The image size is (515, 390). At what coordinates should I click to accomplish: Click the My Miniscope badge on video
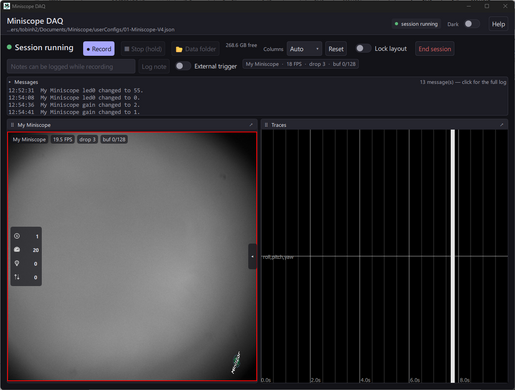coord(29,139)
